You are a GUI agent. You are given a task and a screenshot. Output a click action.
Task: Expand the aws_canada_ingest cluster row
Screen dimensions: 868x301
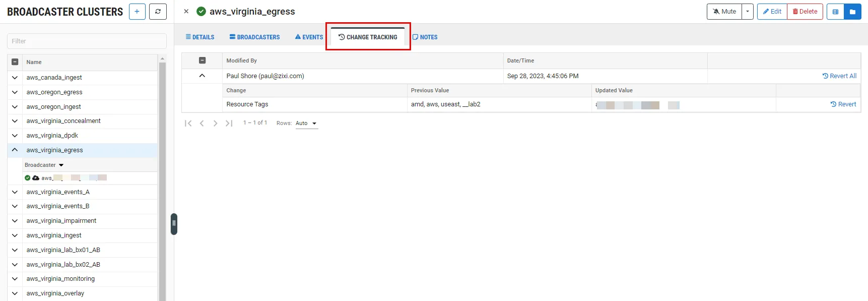15,78
